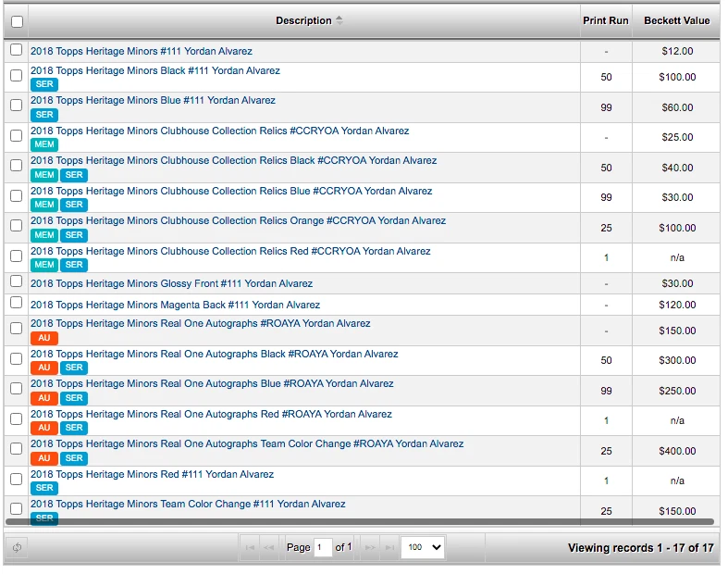The height and width of the screenshot is (574, 728).
Task: Check the Clubhouse Relics Orange row checkbox
Action: 17,225
